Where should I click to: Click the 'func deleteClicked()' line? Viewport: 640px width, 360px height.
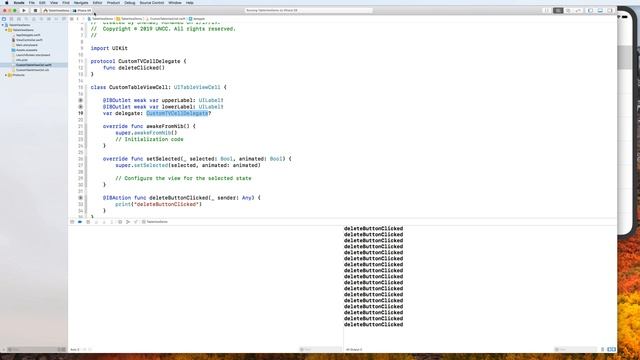(x=134, y=68)
